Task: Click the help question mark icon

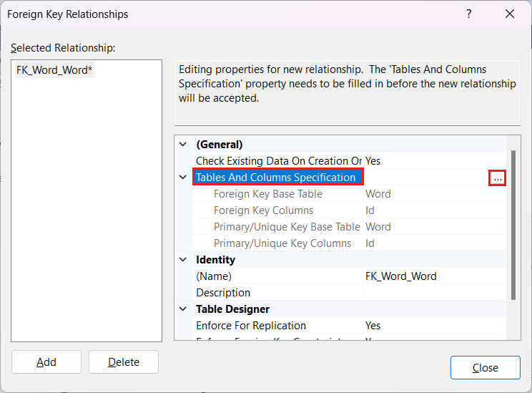Action: tap(469, 14)
